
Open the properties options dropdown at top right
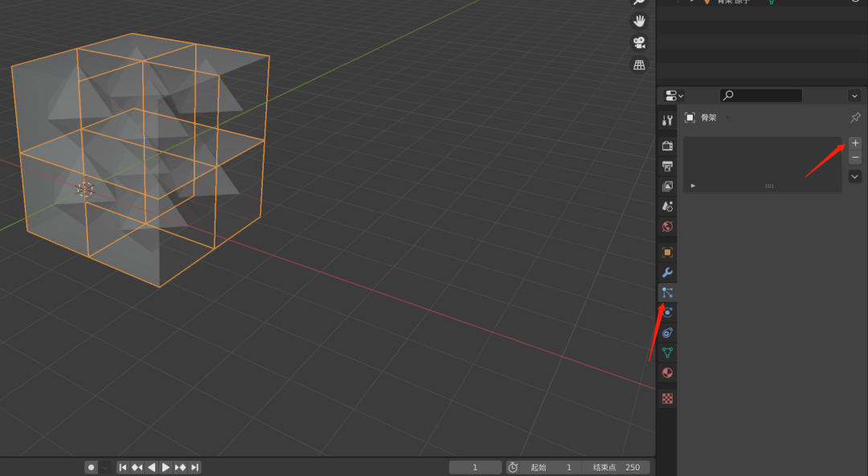[x=854, y=96]
